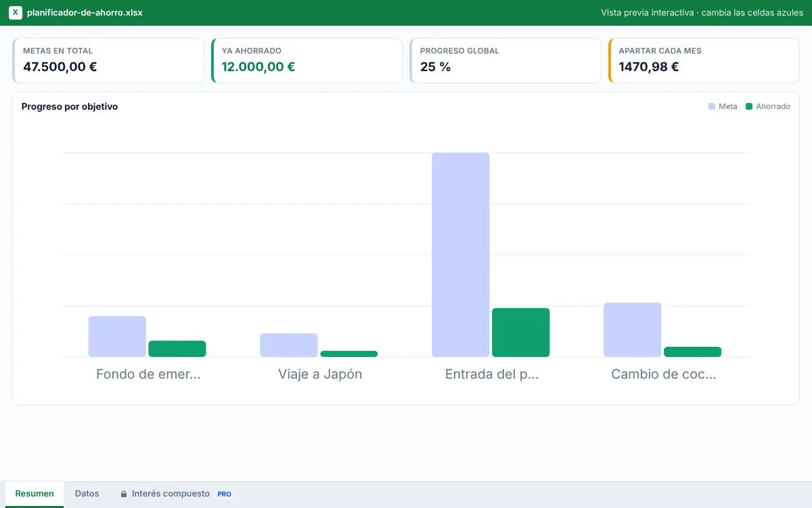Screen dimensions: 812x508
Task: Click the 25 % progress value
Action: [436, 66]
